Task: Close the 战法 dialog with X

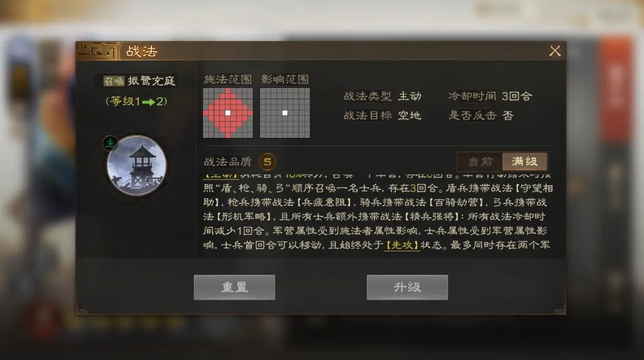Action: (555, 51)
